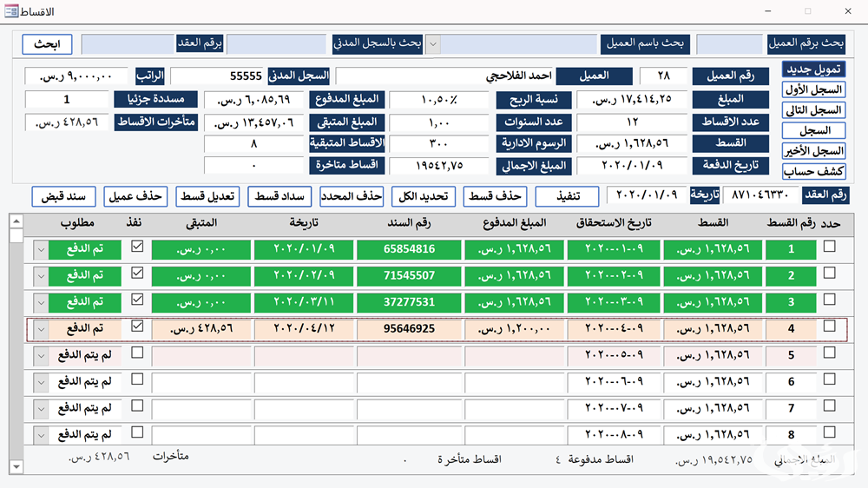Select checkbox for installment row 2

pyautogui.click(x=829, y=273)
